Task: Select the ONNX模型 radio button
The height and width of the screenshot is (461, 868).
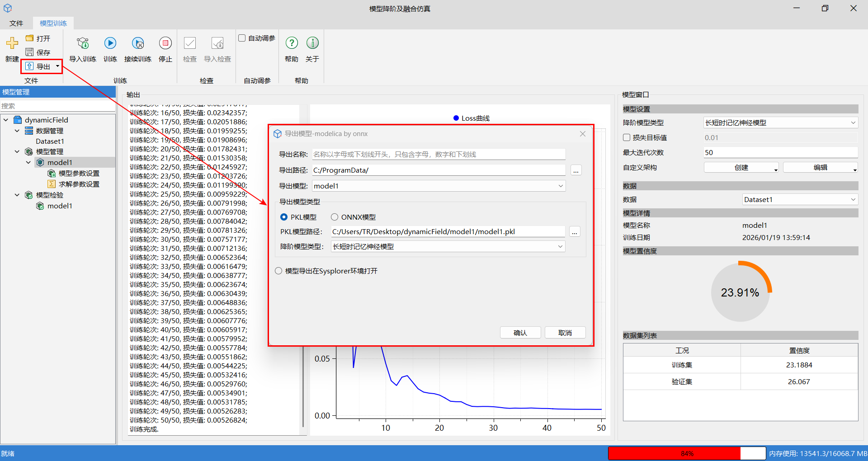Action: point(335,217)
